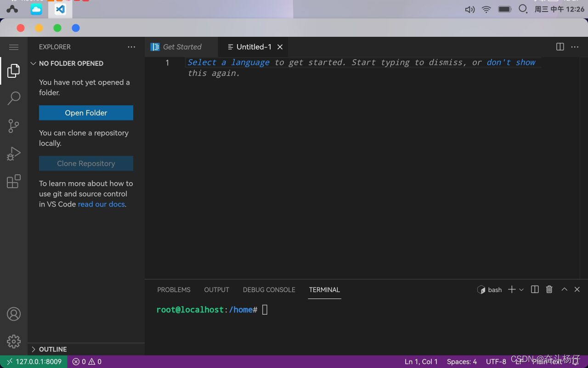This screenshot has height=368, width=588.
Task: Open the new terminal launch profile dropdown
Action: tap(521, 290)
